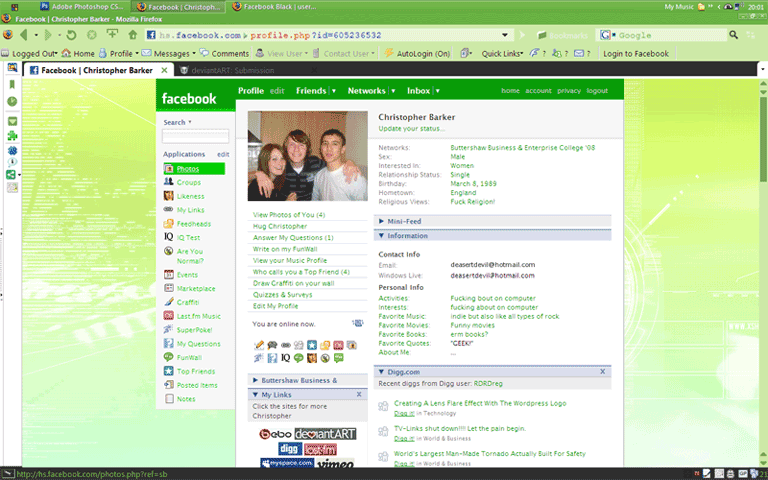Click the profile photo thumbnail
The height and width of the screenshot is (480, 768).
pyautogui.click(x=308, y=156)
